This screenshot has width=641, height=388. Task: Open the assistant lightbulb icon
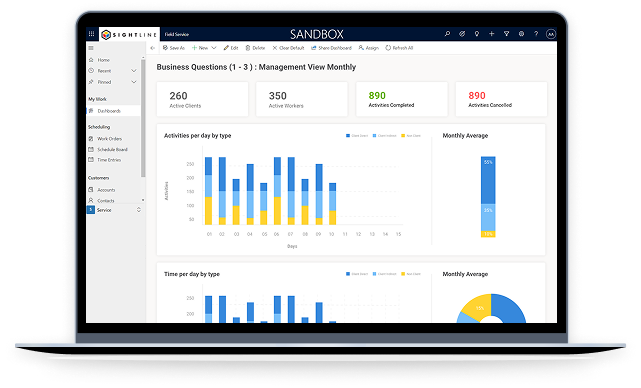tap(477, 34)
